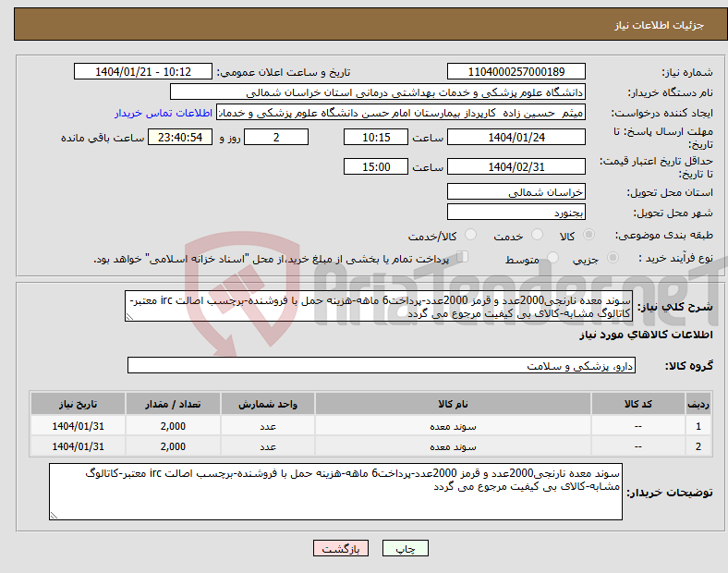Click the نام کالا column header

click(x=453, y=404)
